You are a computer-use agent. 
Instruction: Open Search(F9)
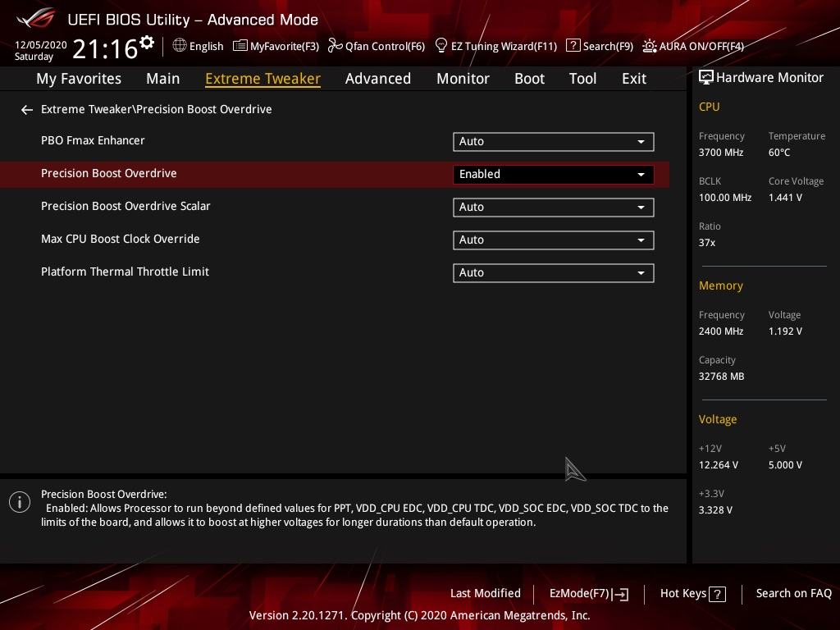pos(600,46)
